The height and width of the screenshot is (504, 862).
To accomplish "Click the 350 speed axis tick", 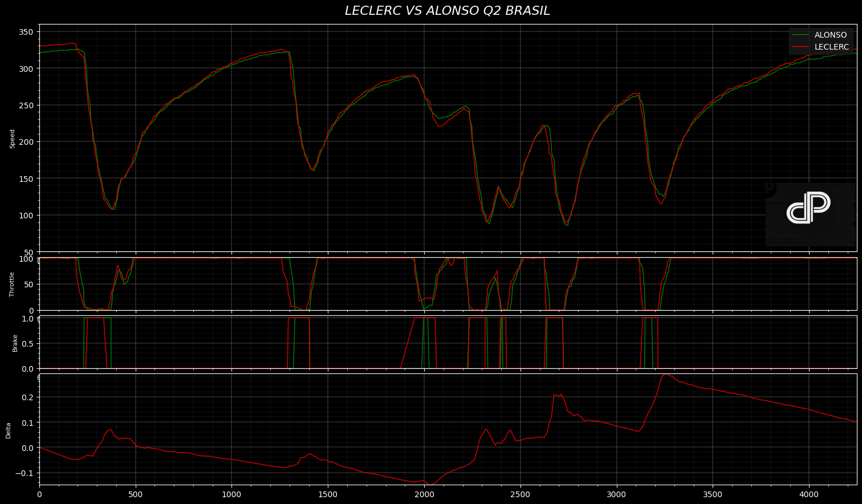I will [26, 32].
